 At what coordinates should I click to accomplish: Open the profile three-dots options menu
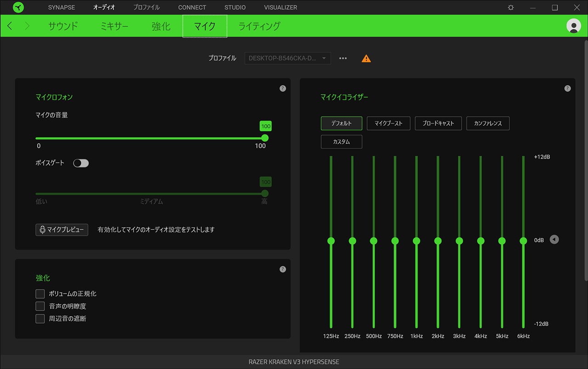343,58
